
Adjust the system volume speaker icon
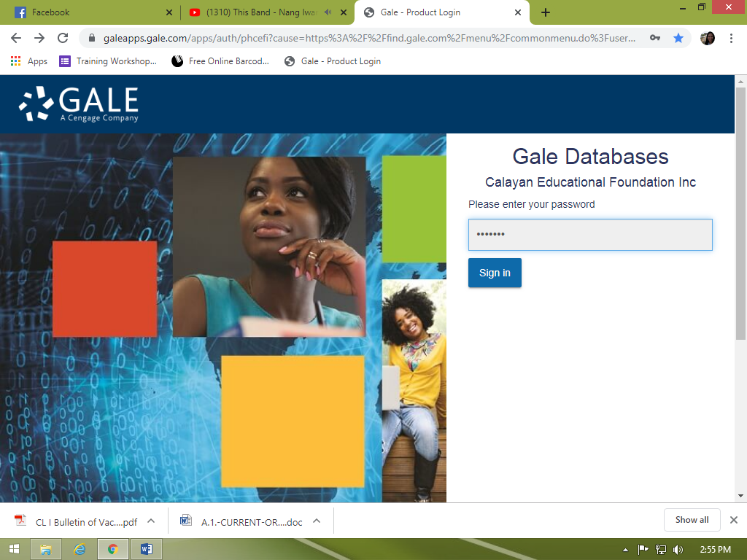pos(678,549)
